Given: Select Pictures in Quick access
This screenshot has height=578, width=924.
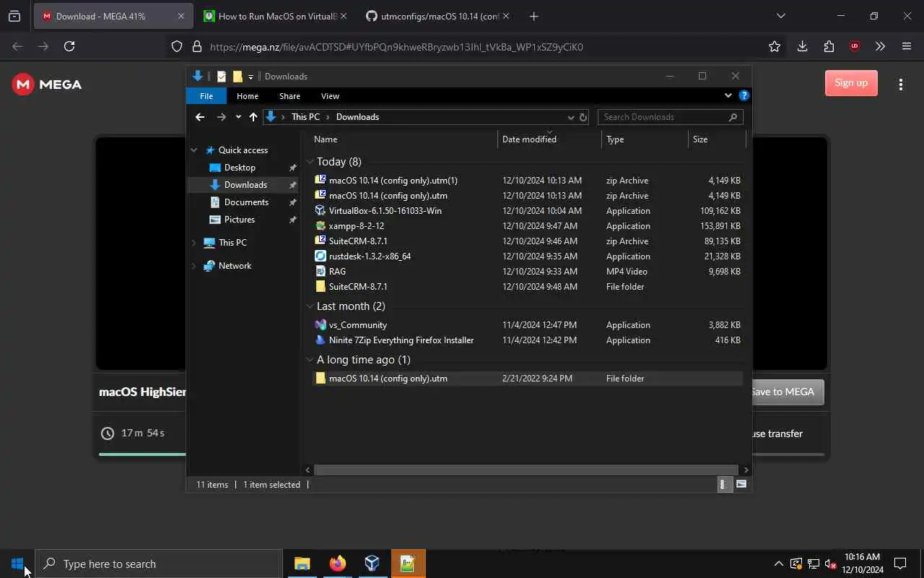Looking at the screenshot, I should click(240, 220).
